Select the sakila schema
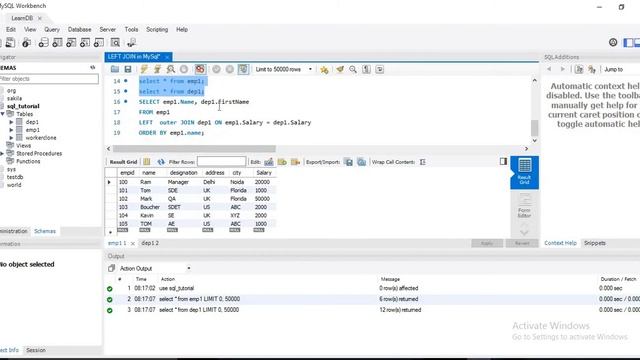Viewport: 640px width, 360px height. click(x=14, y=98)
